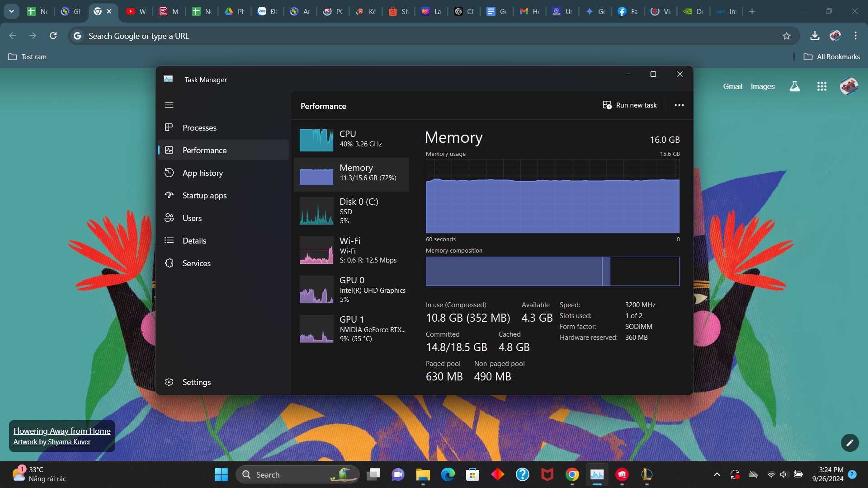Viewport: 868px width, 488px height.
Task: Open the Search Labs flask icon
Action: pos(794,86)
